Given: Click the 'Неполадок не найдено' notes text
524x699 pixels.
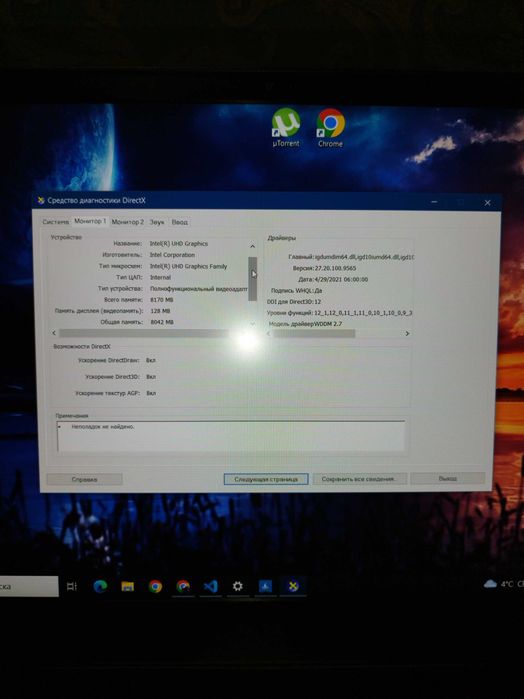Looking at the screenshot, I should click(x=103, y=427).
